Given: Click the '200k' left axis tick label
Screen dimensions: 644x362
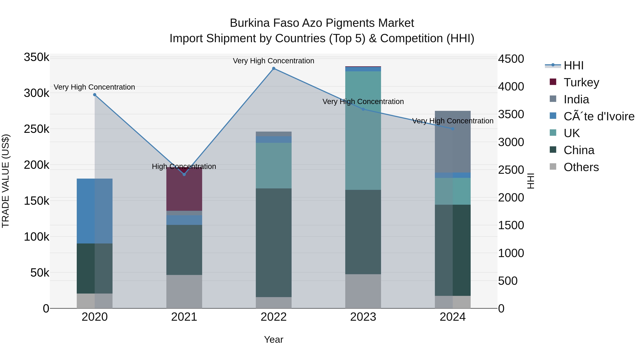Looking at the screenshot, I should coord(37,165).
